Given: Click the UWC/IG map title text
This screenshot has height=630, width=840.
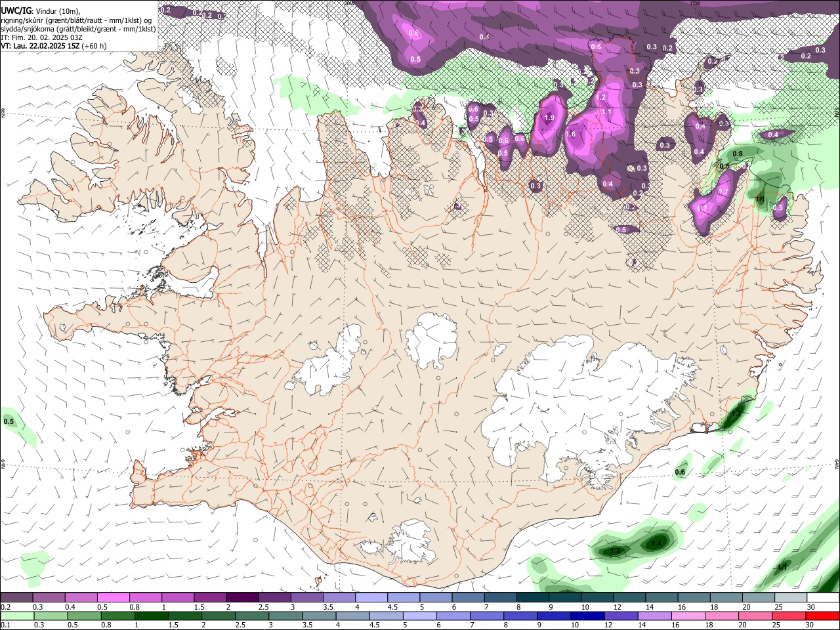Looking at the screenshot, I should [x=16, y=10].
